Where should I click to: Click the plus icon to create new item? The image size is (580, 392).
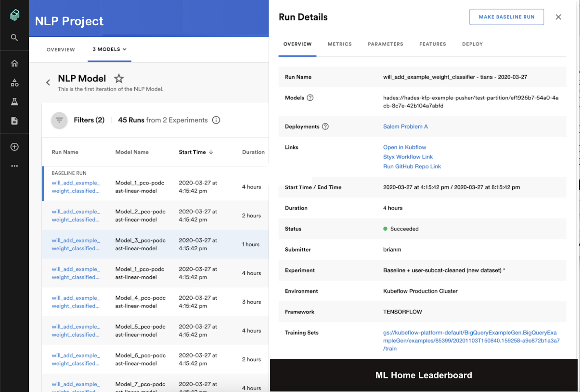(x=14, y=147)
